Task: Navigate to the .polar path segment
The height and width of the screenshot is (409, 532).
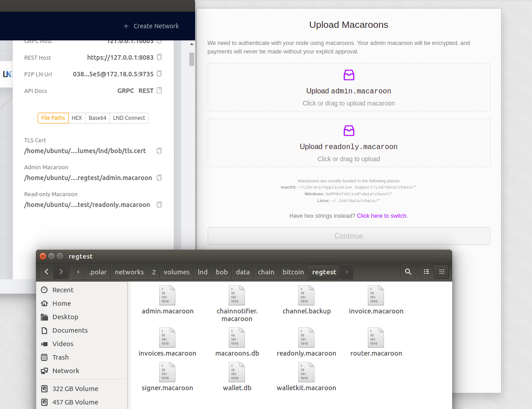Action: tap(98, 272)
